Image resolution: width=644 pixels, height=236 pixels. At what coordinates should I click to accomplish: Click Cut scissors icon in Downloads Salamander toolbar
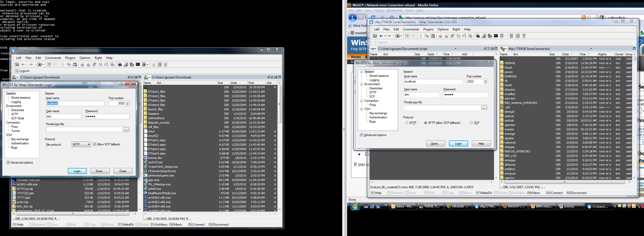63,64
